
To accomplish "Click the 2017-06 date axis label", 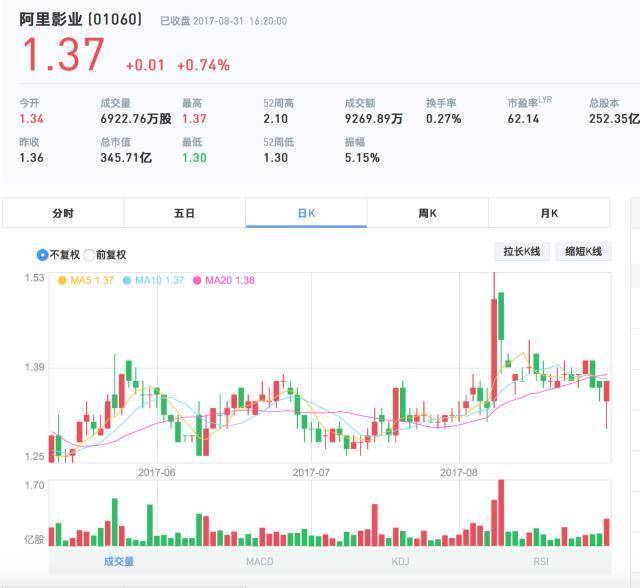I will coord(157,473).
